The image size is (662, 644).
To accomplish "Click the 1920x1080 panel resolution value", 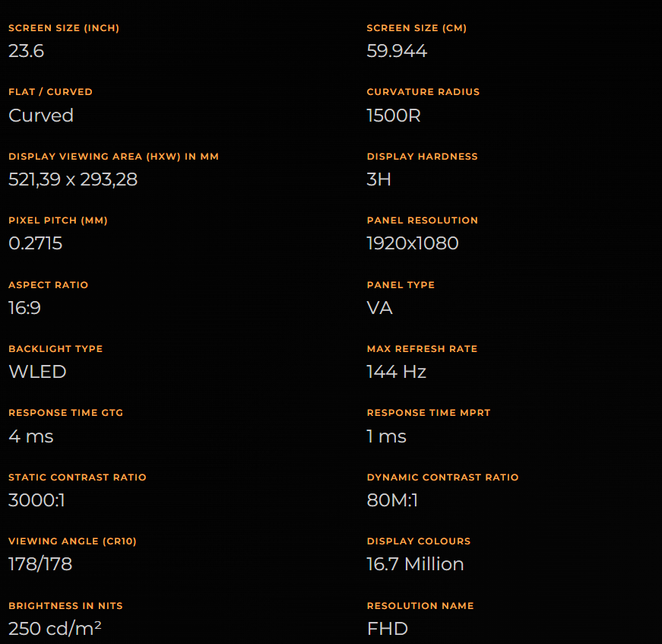I will click(x=413, y=243).
